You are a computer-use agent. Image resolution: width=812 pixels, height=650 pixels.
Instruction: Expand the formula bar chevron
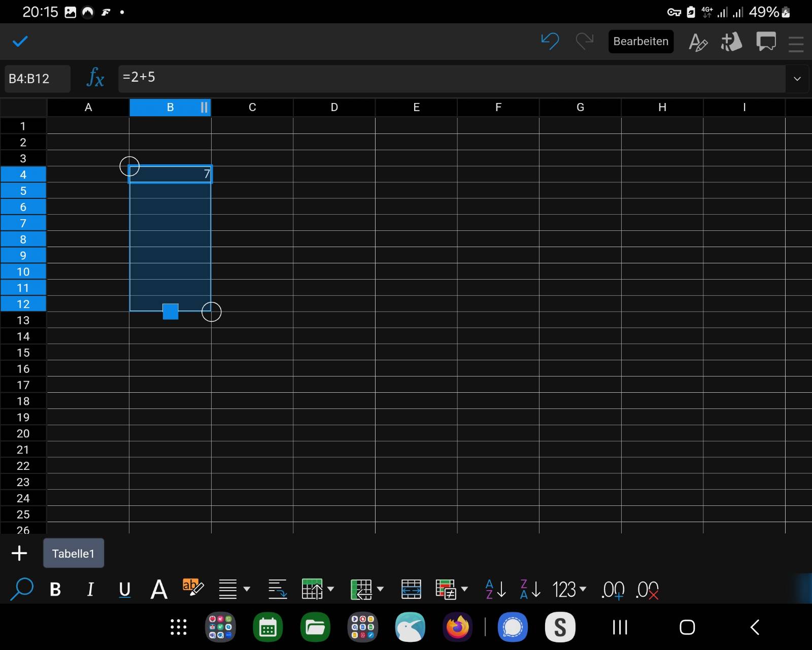(x=797, y=79)
